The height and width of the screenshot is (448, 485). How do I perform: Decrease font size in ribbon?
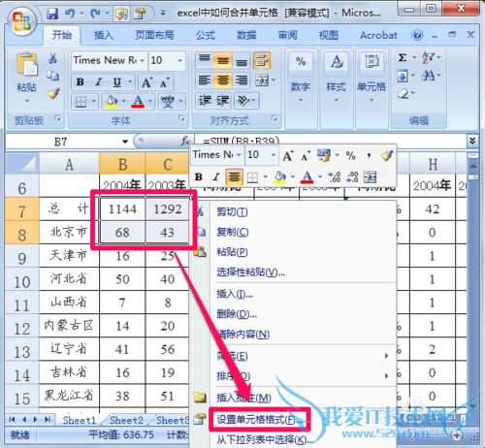tap(165, 82)
